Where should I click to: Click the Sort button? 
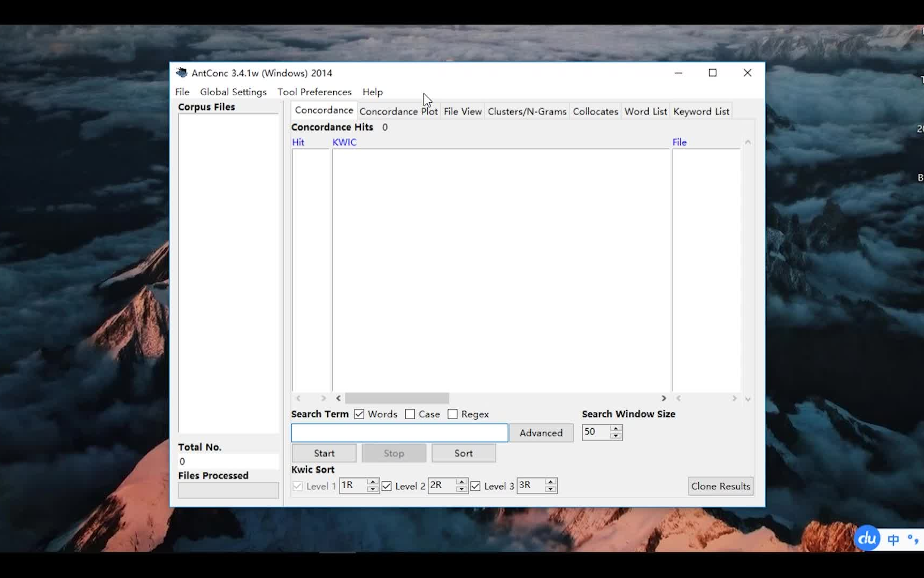pos(464,453)
